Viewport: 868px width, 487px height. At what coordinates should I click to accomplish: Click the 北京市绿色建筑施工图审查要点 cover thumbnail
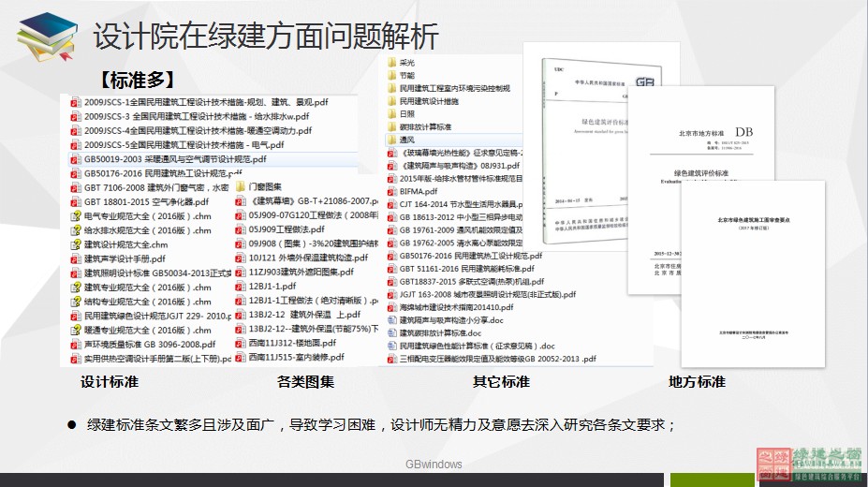(x=753, y=273)
